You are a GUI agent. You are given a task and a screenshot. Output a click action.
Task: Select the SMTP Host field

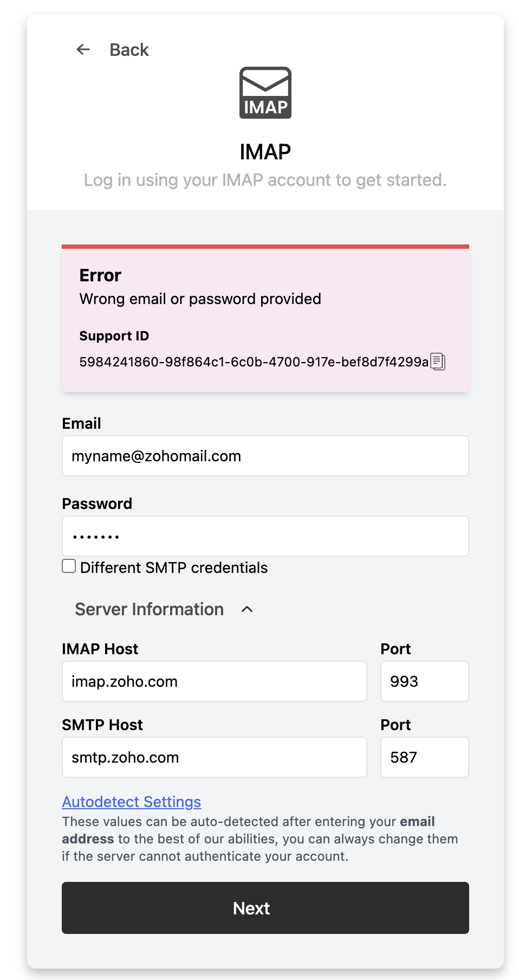coord(215,757)
